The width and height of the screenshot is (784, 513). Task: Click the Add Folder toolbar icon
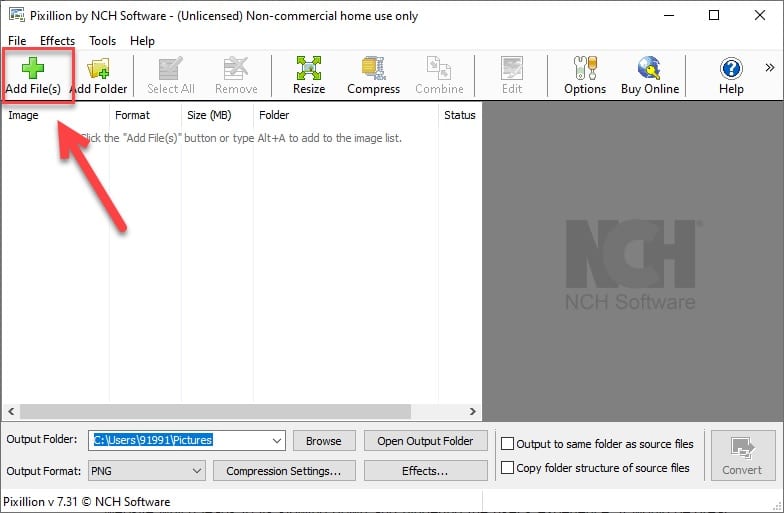98,76
